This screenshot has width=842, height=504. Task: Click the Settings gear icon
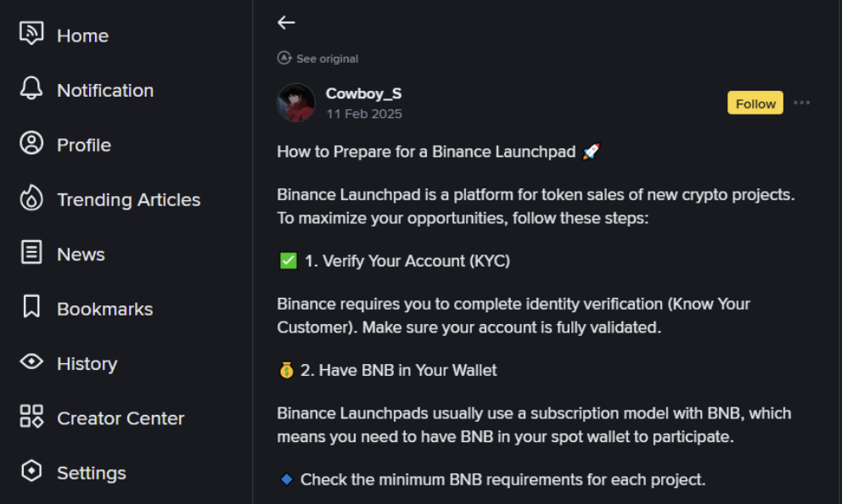pyautogui.click(x=30, y=472)
